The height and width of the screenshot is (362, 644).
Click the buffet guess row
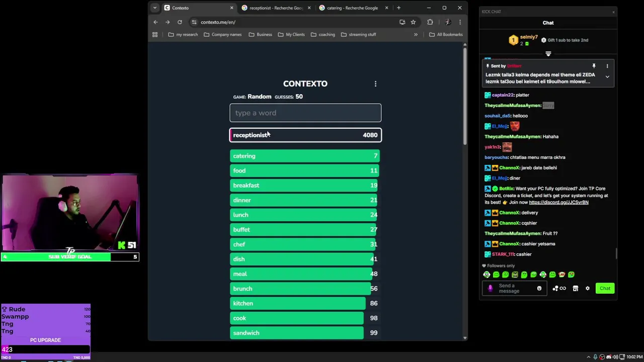coord(305,230)
